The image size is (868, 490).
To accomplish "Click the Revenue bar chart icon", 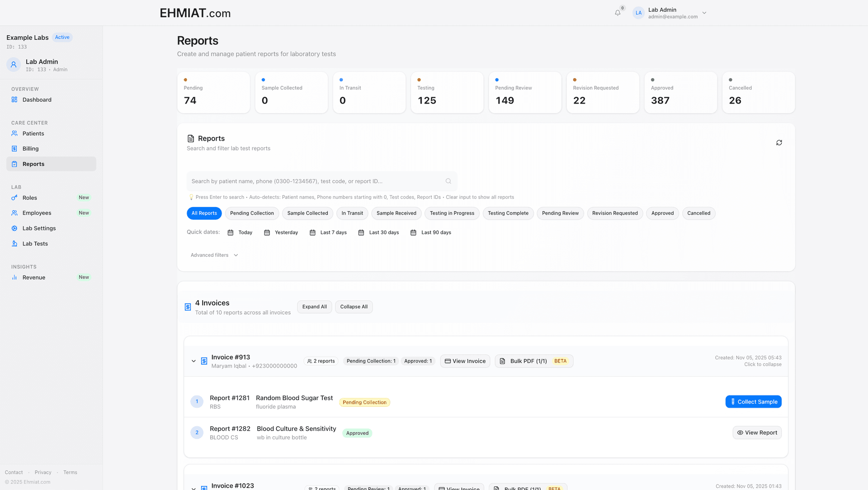I will tap(14, 278).
